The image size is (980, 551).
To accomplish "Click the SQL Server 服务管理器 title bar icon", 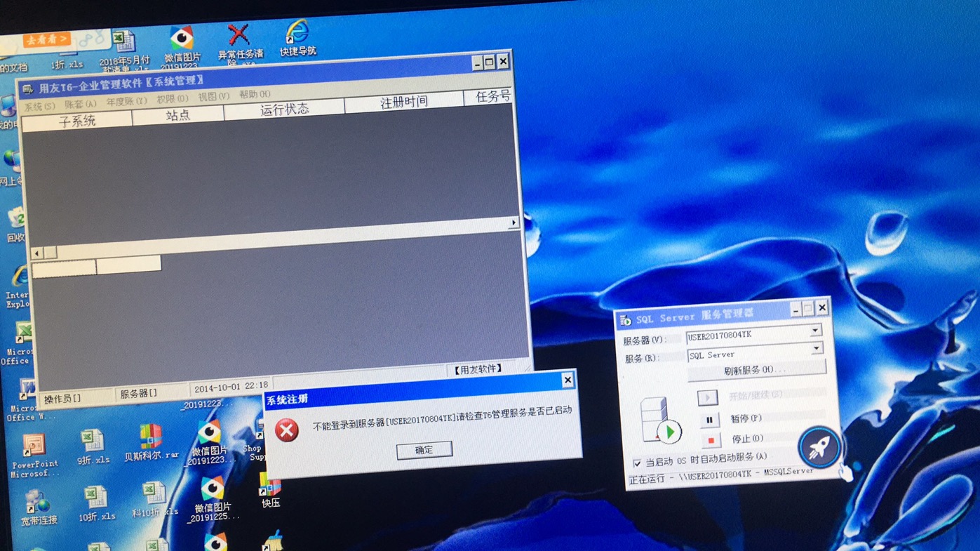I will click(x=626, y=321).
